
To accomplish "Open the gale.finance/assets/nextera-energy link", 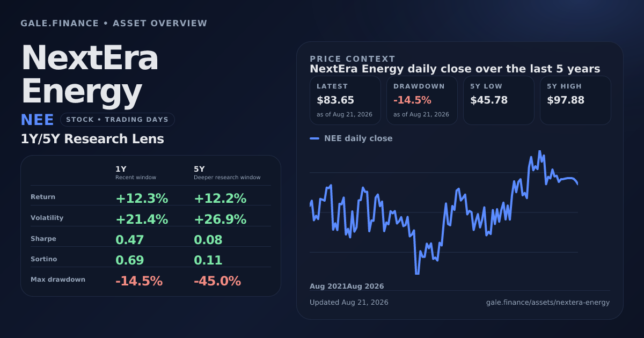I will point(548,303).
